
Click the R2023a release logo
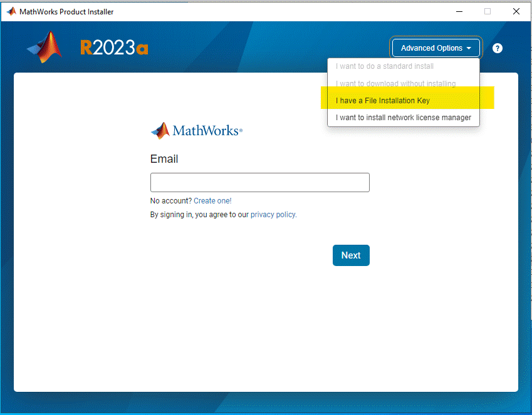[x=114, y=48]
